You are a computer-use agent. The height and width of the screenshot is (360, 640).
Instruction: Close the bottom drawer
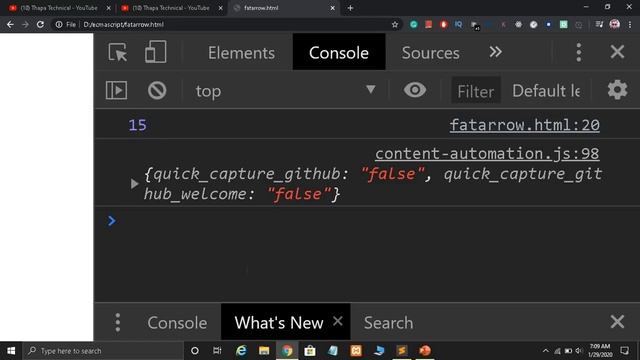point(617,322)
